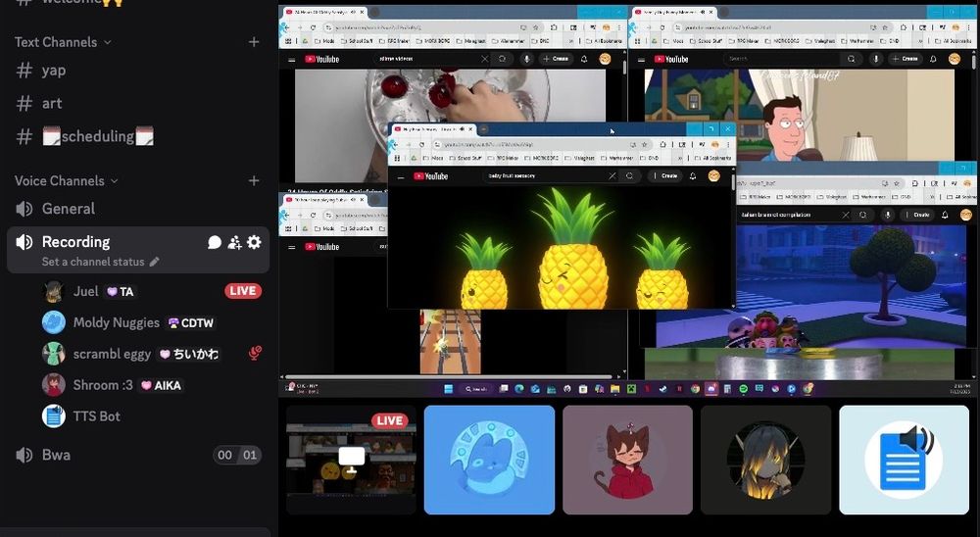Viewport: 980px width, 537px height.
Task: Click the Chrome taskbar icon in stream
Action: [x=695, y=389]
